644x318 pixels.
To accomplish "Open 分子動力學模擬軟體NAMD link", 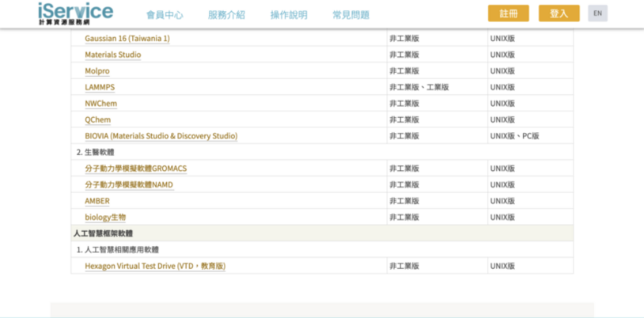I will (130, 185).
